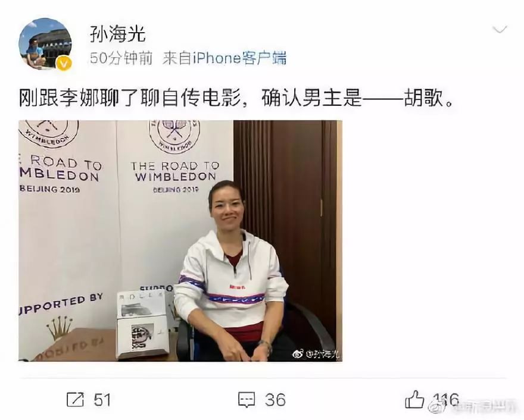The image size is (524, 420).
Task: Click the Wimbledon logo in photo
Action: 174,133
